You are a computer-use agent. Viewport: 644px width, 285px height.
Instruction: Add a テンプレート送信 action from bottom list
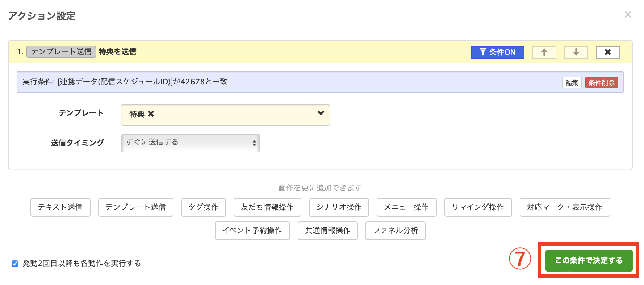point(135,207)
